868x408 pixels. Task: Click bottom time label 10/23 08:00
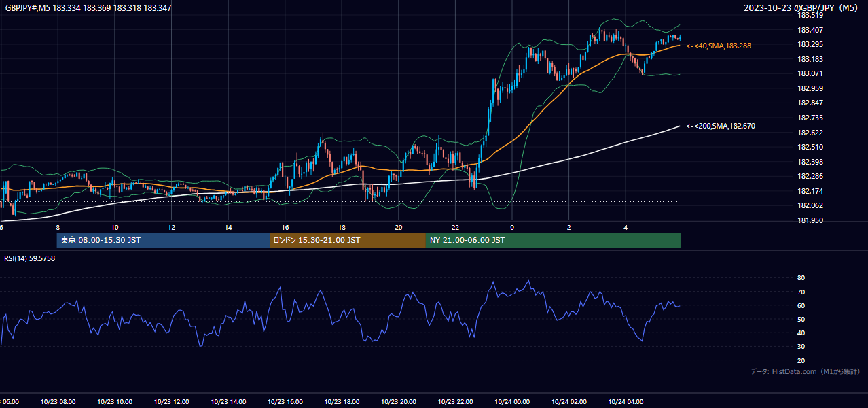coord(58,401)
